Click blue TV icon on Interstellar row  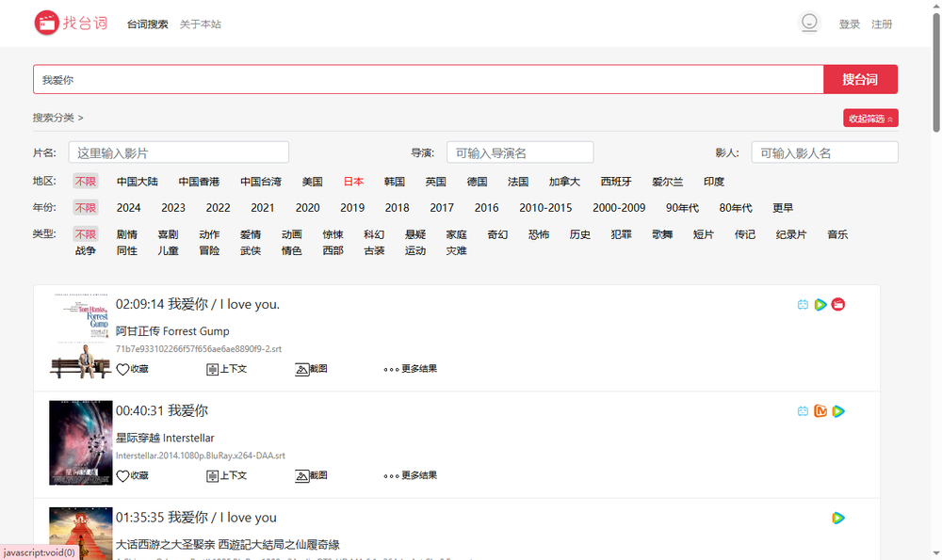(x=802, y=411)
